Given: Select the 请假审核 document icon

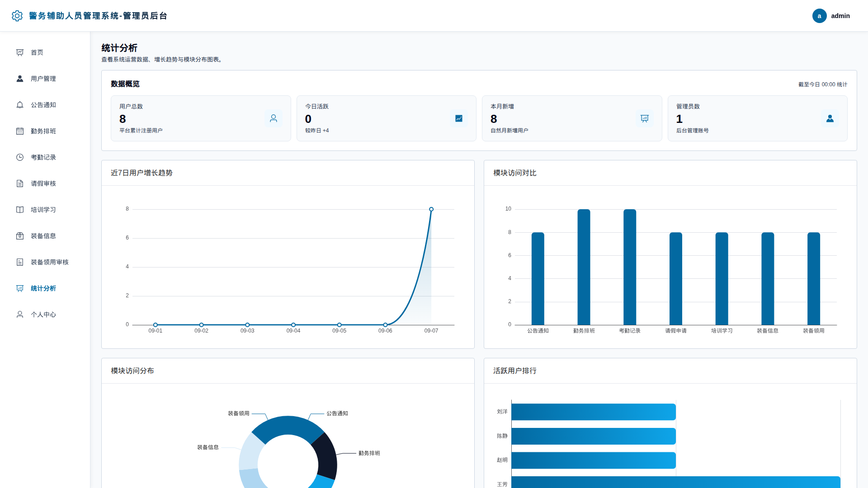Looking at the screenshot, I should pyautogui.click(x=20, y=183).
